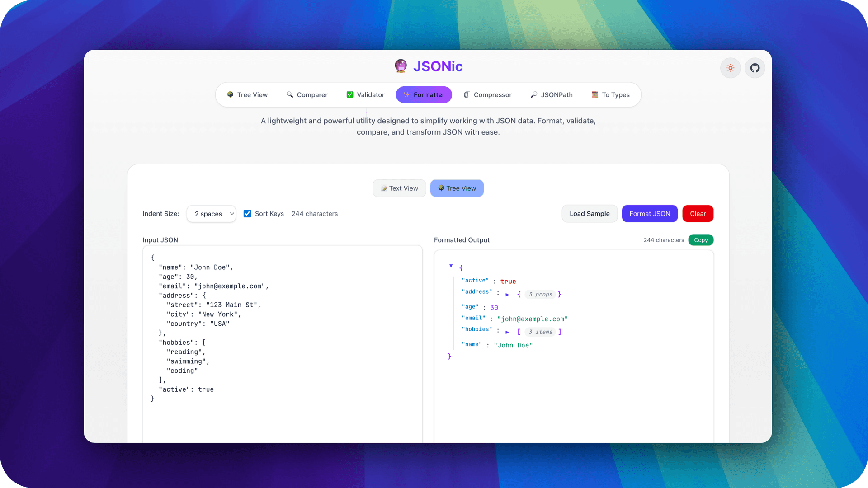This screenshot has height=488, width=868.
Task: Expand the address object in the tree
Action: point(507,294)
